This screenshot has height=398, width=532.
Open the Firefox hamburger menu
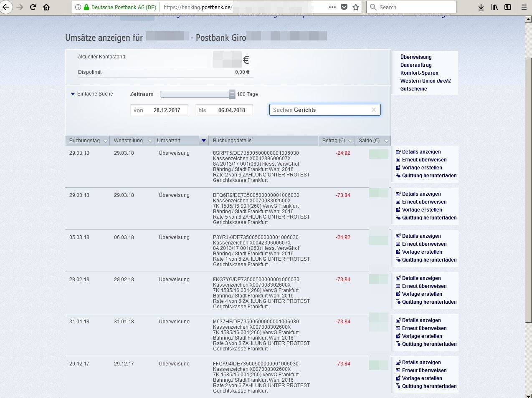524,7
